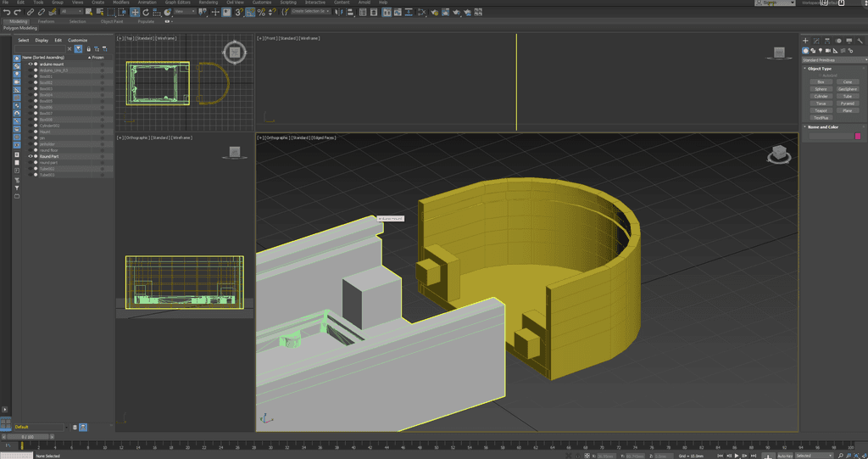868x459 pixels.
Task: Click the Undo arrow in main toolbar
Action: [x=7, y=12]
